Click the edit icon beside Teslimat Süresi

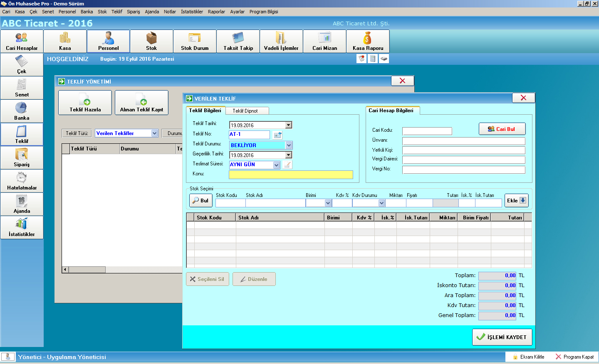[x=287, y=165]
